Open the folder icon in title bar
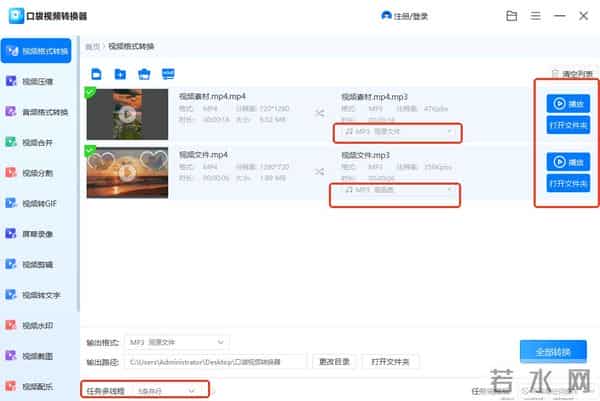Viewport: 600px width, 401px height. tap(512, 16)
